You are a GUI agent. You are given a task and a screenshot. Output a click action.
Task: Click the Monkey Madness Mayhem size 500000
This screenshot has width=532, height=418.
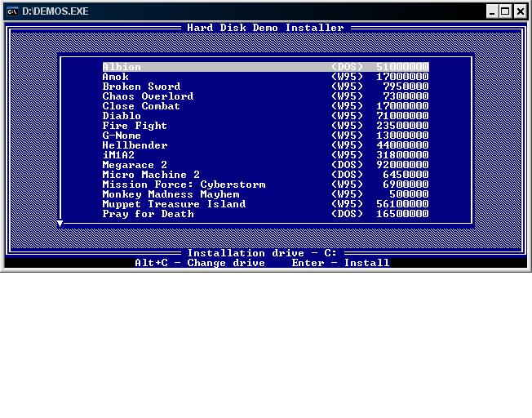pos(409,194)
